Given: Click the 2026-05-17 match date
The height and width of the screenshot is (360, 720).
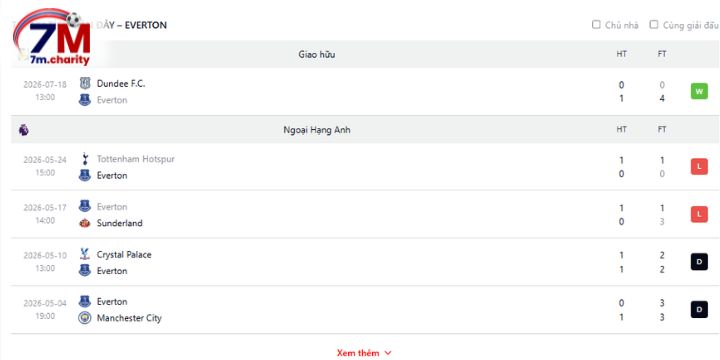Looking at the screenshot, I should click(x=45, y=208).
